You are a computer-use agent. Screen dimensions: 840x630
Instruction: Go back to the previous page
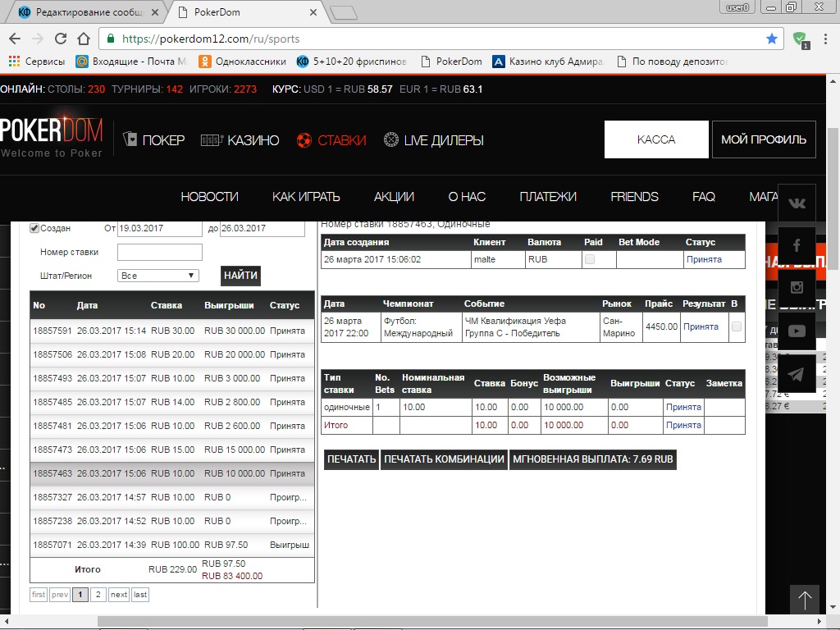15,39
